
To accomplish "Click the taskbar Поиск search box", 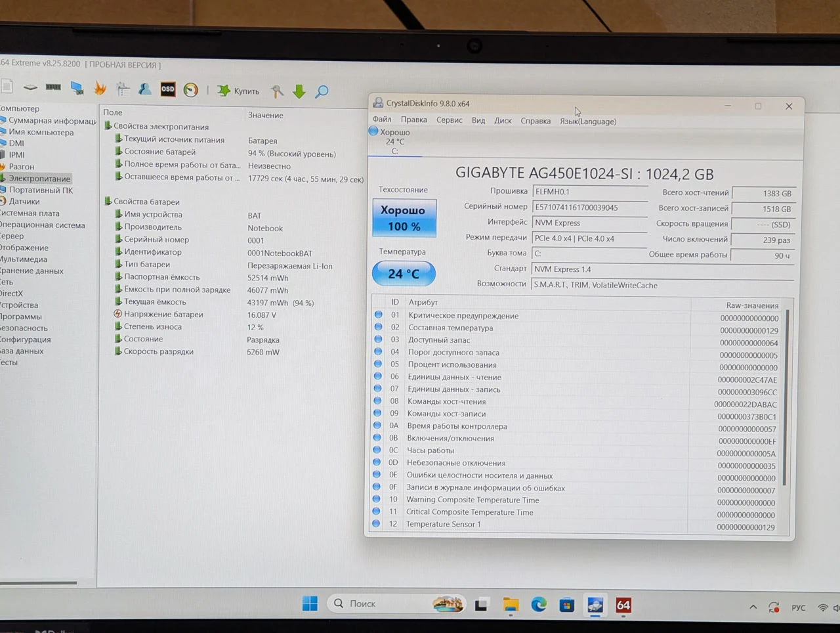I will pyautogui.click(x=398, y=603).
